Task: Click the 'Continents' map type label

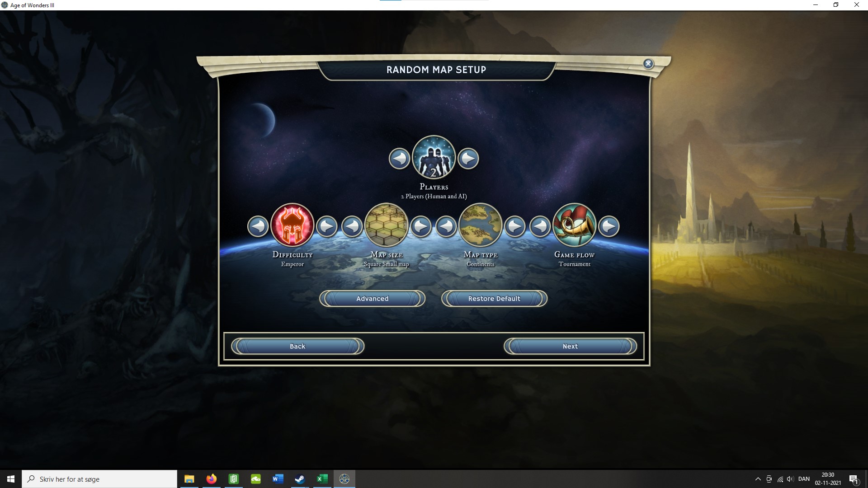Action: click(x=480, y=264)
